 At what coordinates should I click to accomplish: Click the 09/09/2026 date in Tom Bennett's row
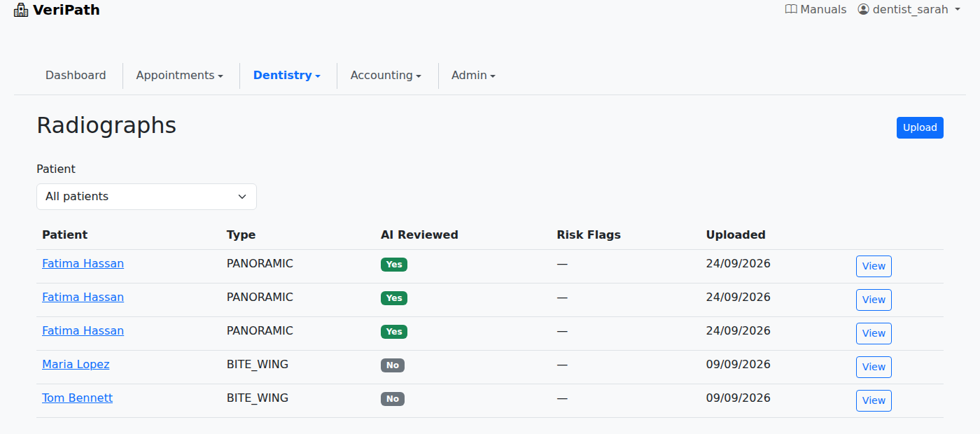point(738,398)
